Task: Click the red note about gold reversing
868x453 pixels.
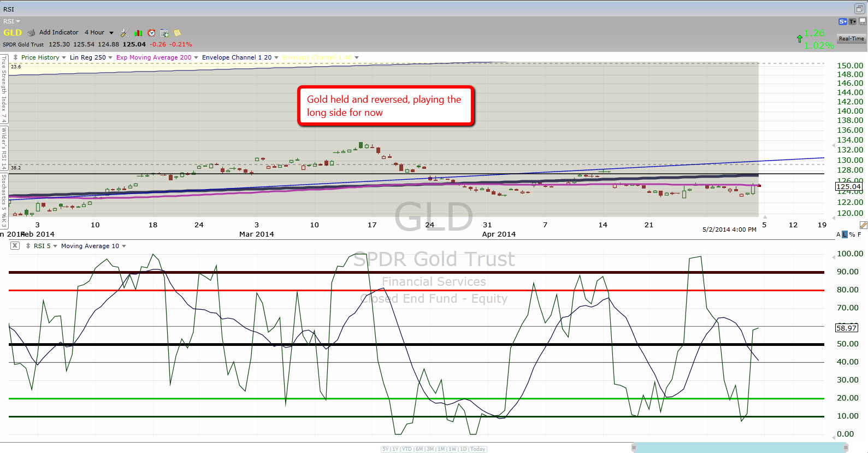Action: pos(386,106)
